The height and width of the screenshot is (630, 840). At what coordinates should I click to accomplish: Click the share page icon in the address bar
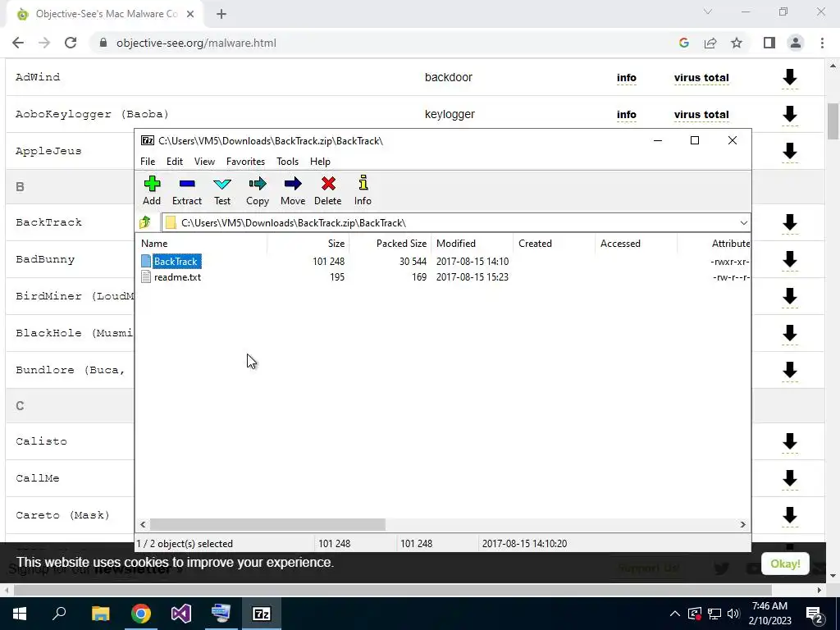tap(710, 43)
